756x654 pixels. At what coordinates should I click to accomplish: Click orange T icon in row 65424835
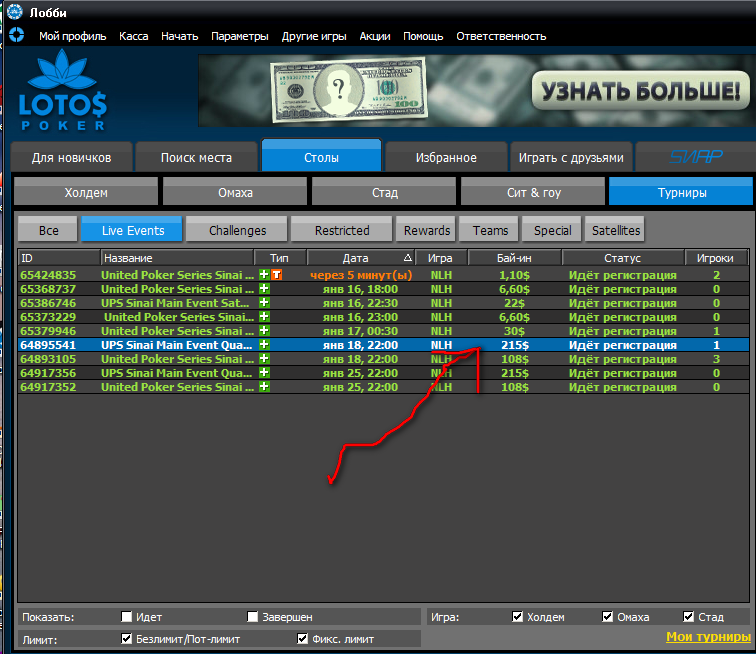[x=276, y=275]
